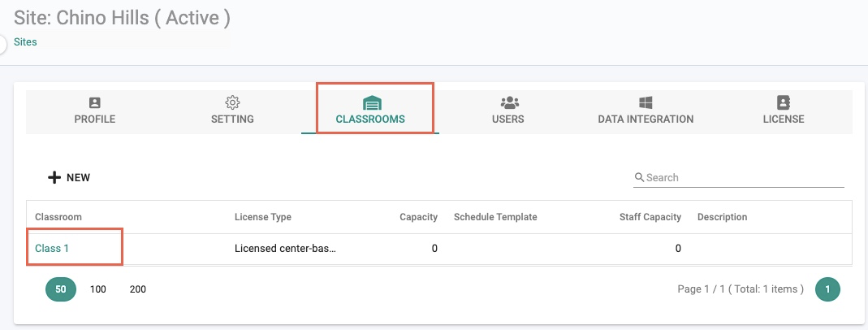Viewport: 868px width, 330px height.
Task: Switch to the DATA INTEGRATION tab label
Action: (x=646, y=119)
